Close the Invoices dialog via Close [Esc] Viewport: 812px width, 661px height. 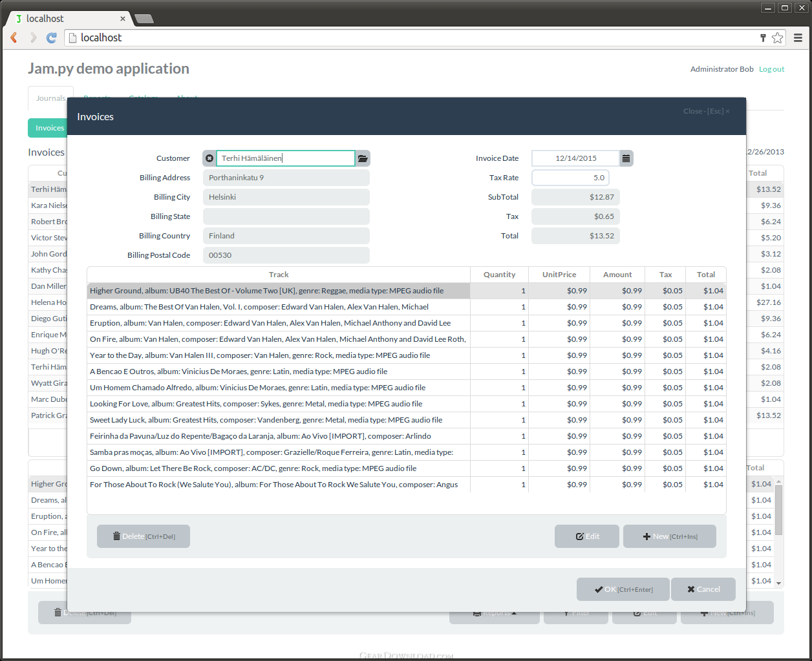(706, 111)
